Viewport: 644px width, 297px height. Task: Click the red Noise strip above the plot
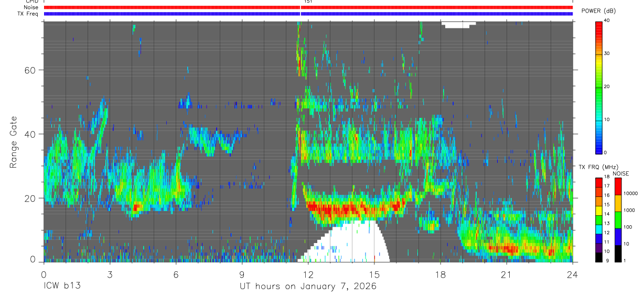coord(308,7)
